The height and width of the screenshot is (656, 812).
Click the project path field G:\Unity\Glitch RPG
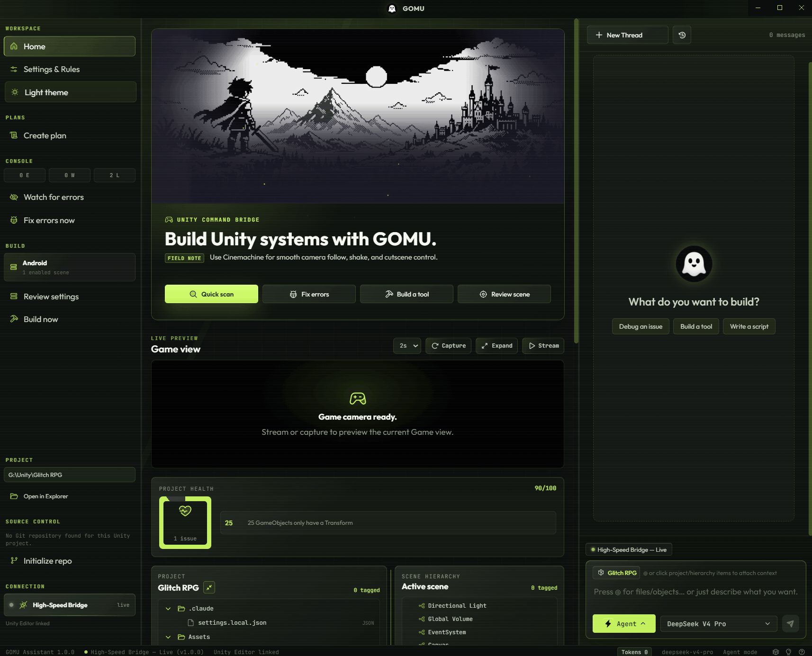click(x=70, y=475)
